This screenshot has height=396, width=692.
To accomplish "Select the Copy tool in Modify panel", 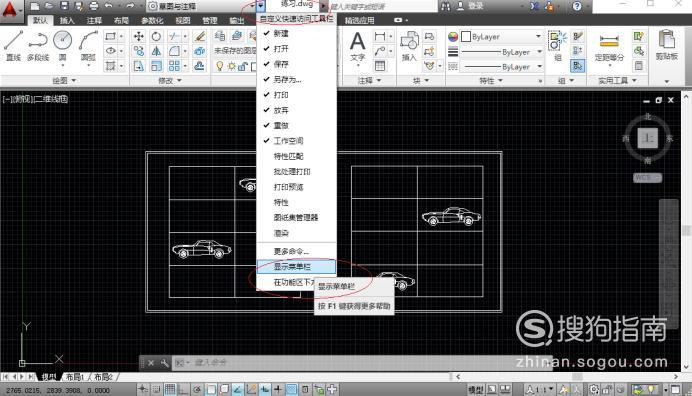I will (x=139, y=51).
